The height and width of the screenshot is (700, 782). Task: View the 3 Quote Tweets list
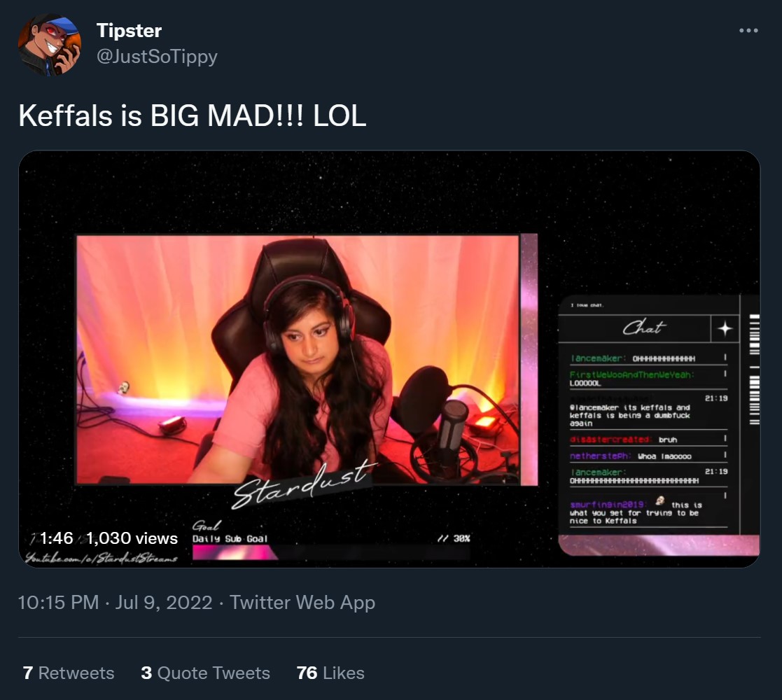pos(205,673)
